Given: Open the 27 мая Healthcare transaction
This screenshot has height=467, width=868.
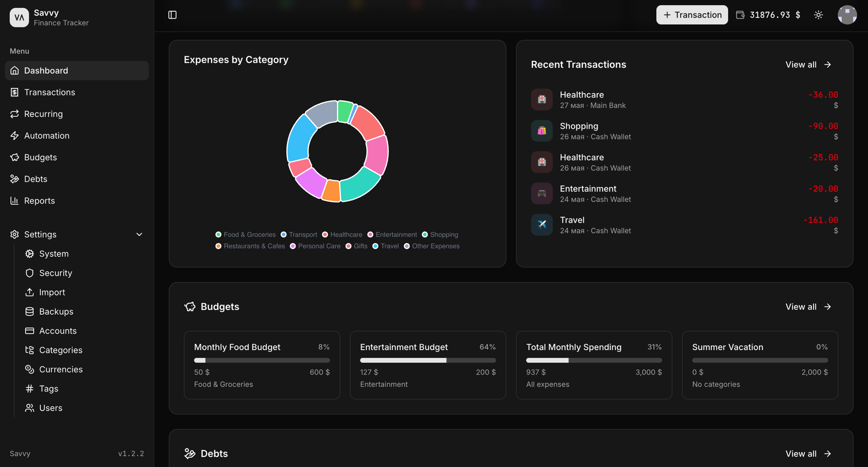Looking at the screenshot, I should (x=684, y=99).
